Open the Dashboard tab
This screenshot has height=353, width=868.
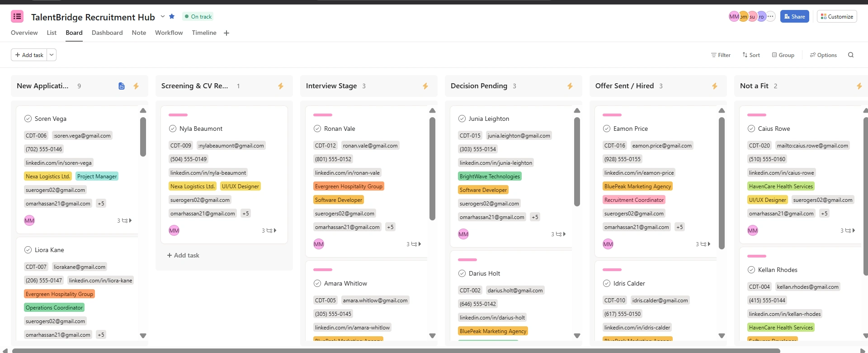coord(107,33)
